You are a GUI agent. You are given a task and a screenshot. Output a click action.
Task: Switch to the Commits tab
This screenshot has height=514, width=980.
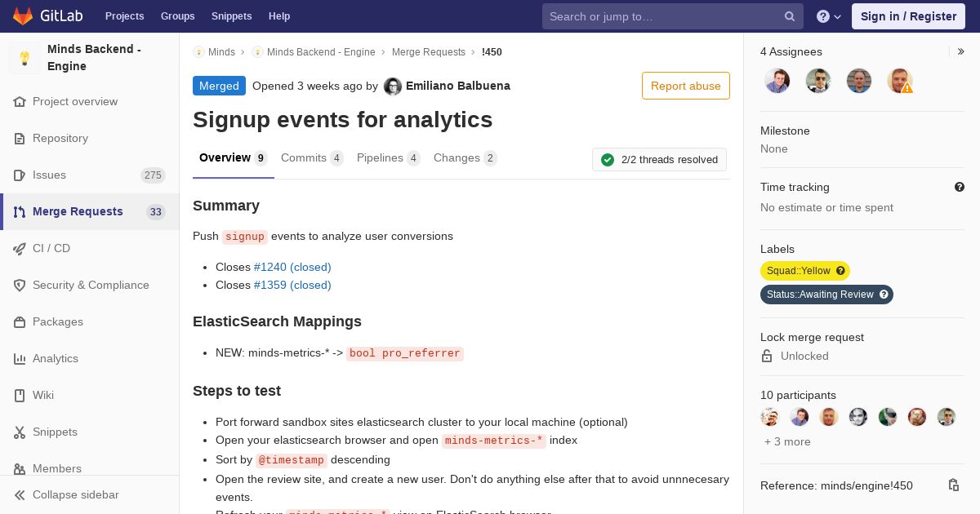[x=312, y=158]
